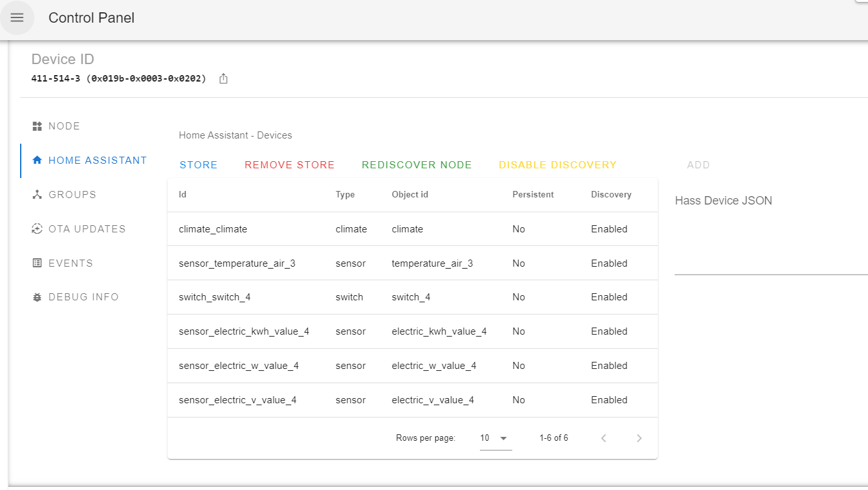Go to previous table page arrow

603,438
